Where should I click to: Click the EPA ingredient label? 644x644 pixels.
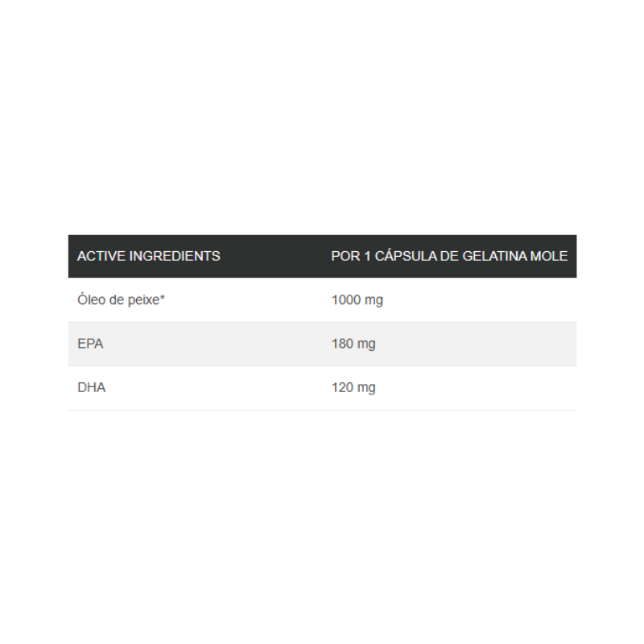pos(90,344)
